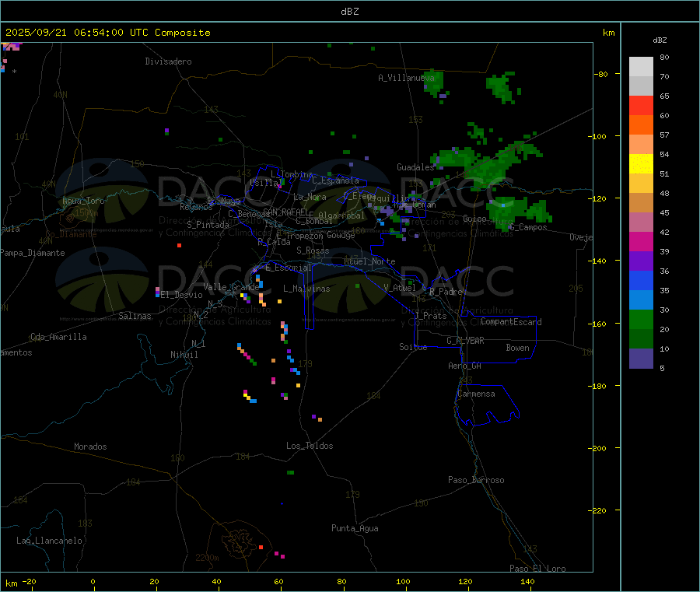Screen dimensions: 700x592
Task: Click the Paso_El_Loro map label
Action: 537,569
